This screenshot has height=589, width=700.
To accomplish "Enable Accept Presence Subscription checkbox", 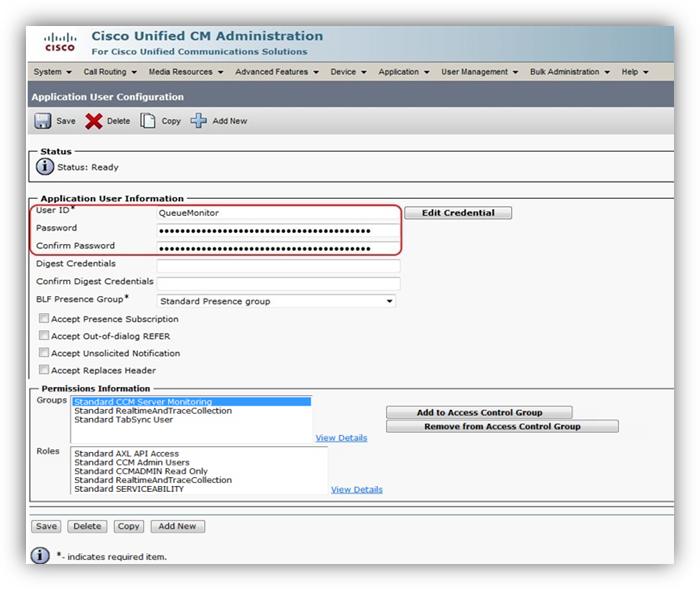I will pyautogui.click(x=44, y=318).
